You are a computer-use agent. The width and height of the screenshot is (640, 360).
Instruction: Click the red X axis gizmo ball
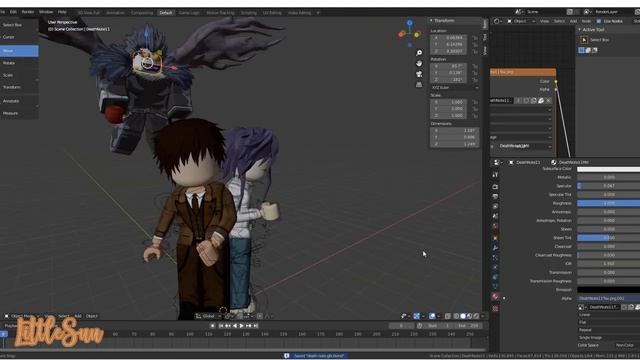401,34
